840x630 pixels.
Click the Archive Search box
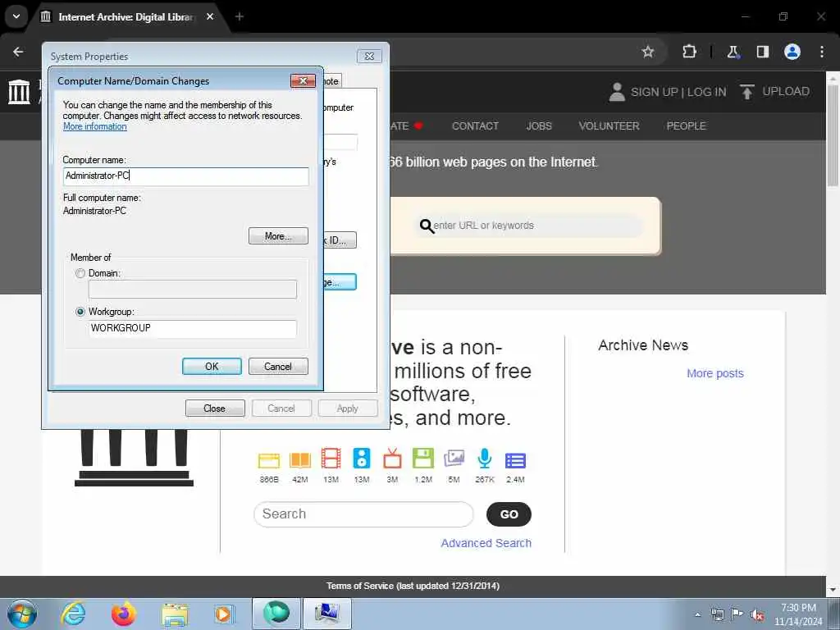[363, 514]
